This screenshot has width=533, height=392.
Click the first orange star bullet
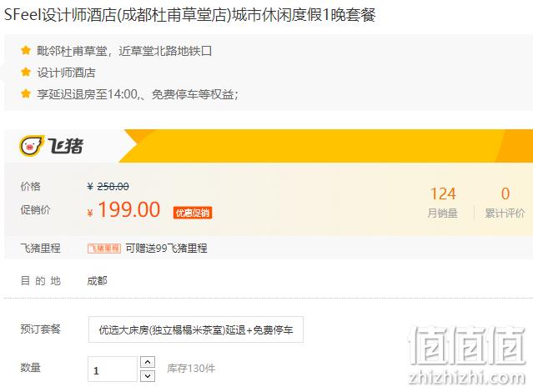pyautogui.click(x=26, y=51)
